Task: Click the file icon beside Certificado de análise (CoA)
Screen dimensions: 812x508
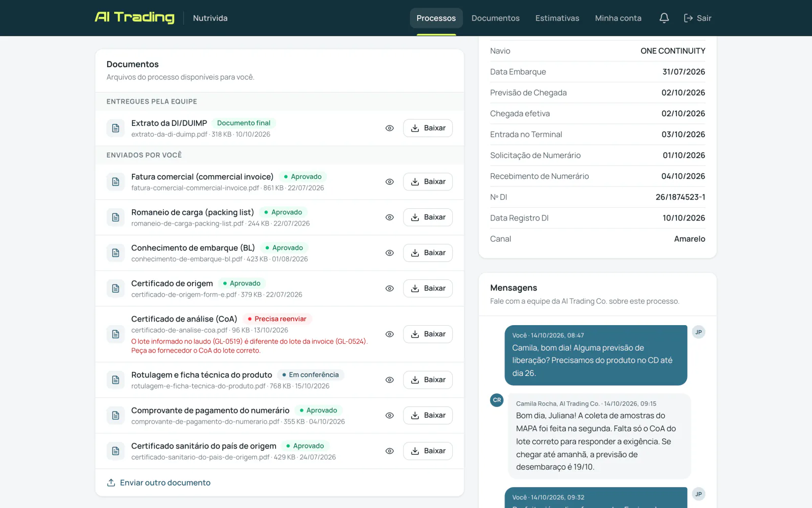Action: click(116, 334)
